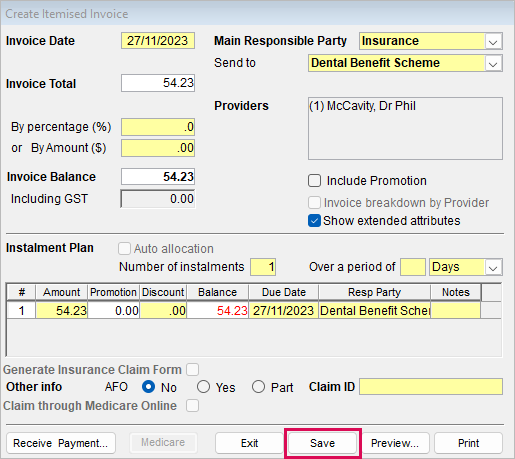Click the By Amount field
The width and height of the screenshot is (515, 459).
click(158, 148)
